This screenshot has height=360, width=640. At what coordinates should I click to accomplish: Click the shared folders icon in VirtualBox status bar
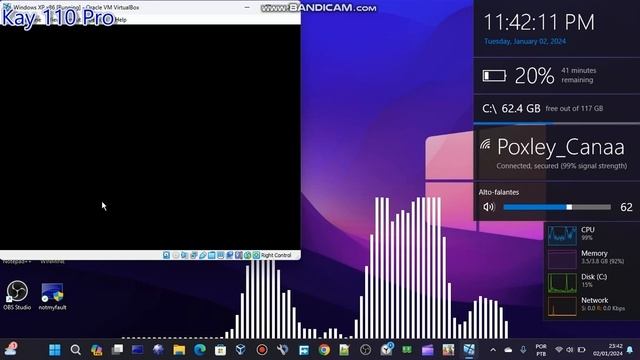tap(211, 255)
